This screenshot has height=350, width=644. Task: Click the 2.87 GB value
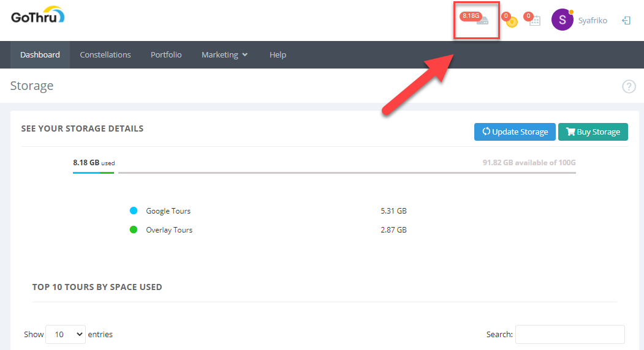[393, 230]
